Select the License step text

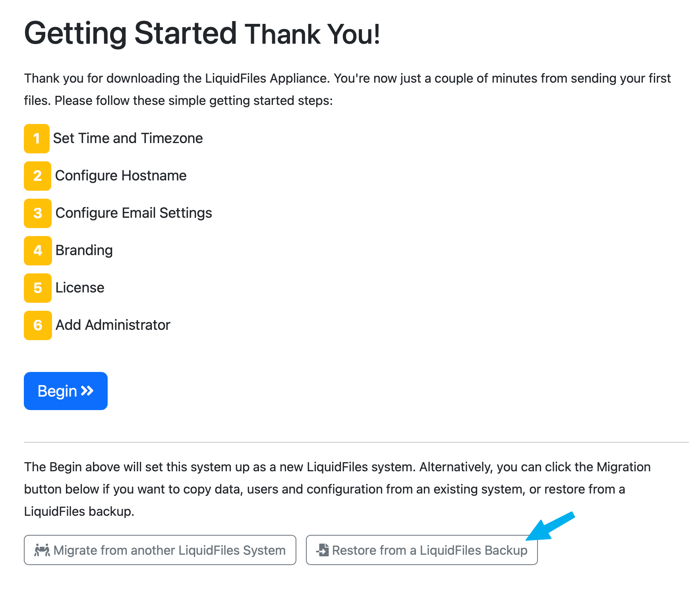click(79, 288)
